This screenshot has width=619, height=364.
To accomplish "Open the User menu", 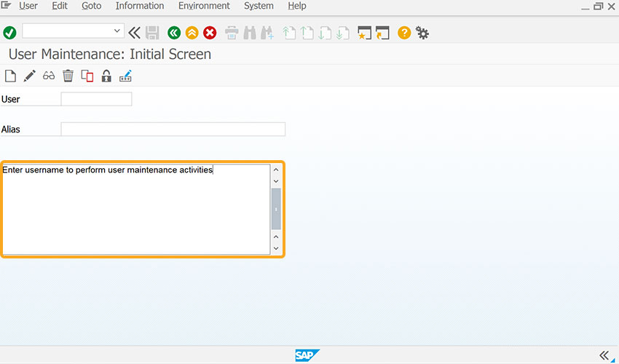I will (x=28, y=6).
